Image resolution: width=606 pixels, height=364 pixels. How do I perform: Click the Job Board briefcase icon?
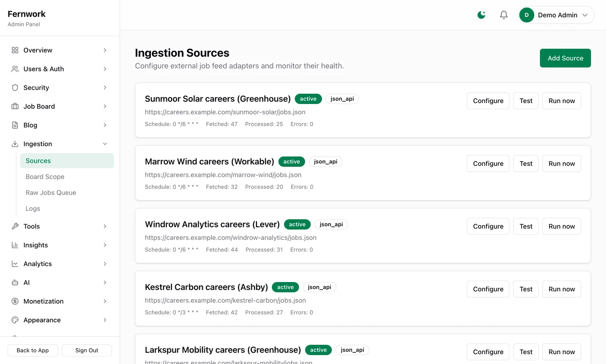[x=15, y=106]
